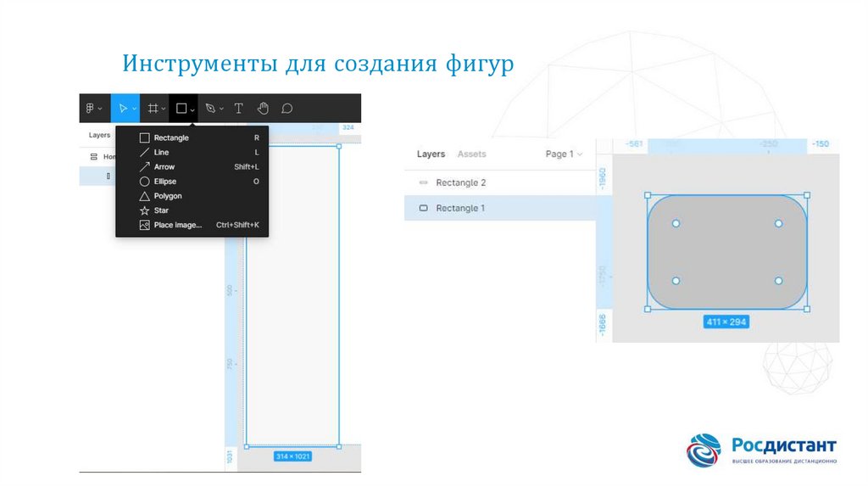This screenshot has height=487, width=868.
Task: Select the Text tool
Action: coord(238,109)
